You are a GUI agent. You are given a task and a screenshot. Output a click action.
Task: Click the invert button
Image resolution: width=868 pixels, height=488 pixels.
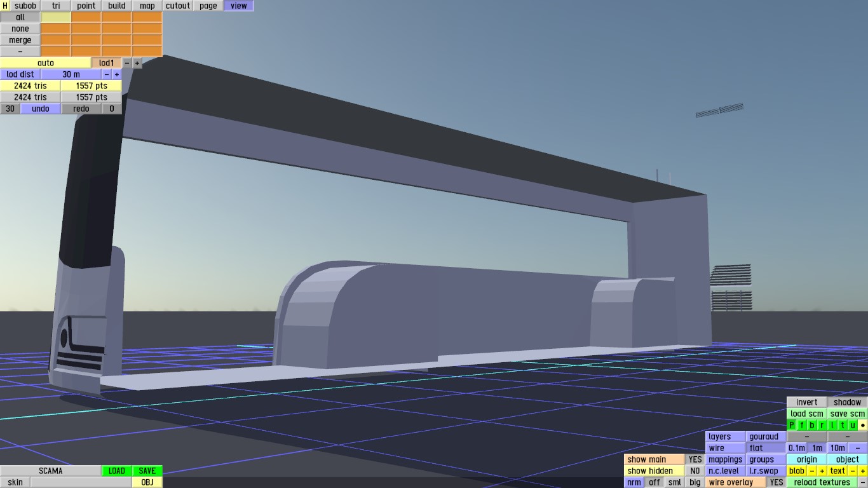[807, 402]
